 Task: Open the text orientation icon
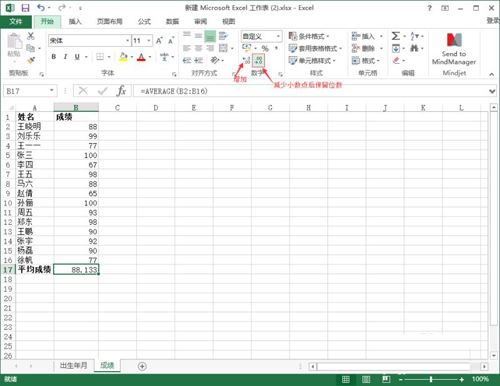click(215, 60)
